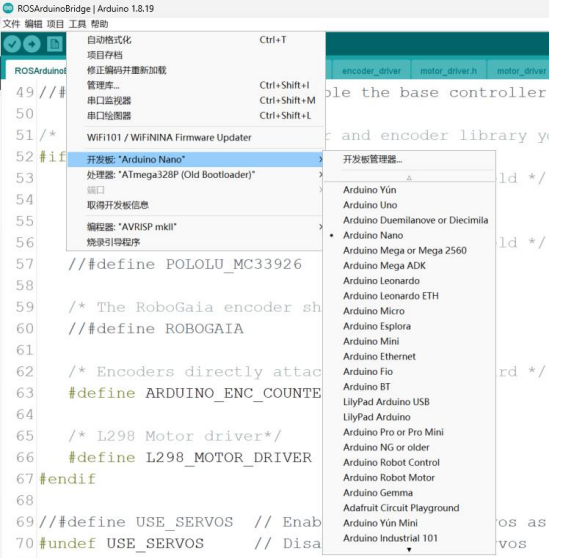Viewport: 571px width, 558px height.
Task: Switch to the encoder_driver tab
Action: (371, 71)
